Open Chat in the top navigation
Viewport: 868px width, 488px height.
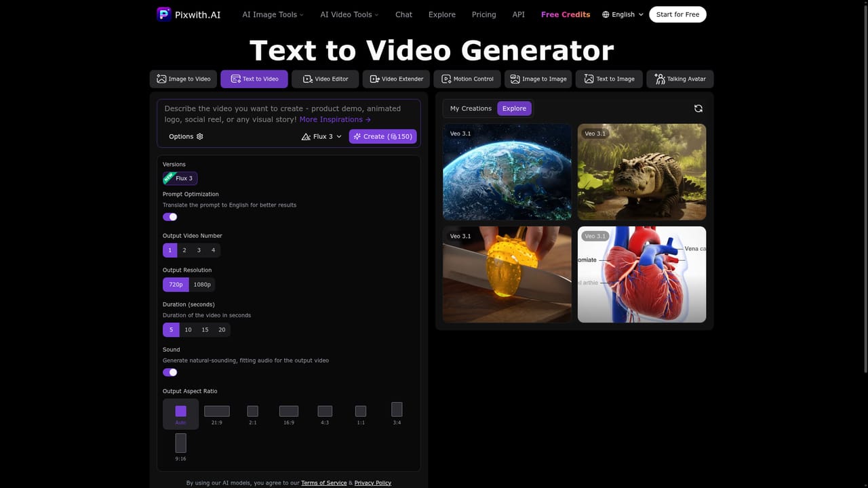403,14
